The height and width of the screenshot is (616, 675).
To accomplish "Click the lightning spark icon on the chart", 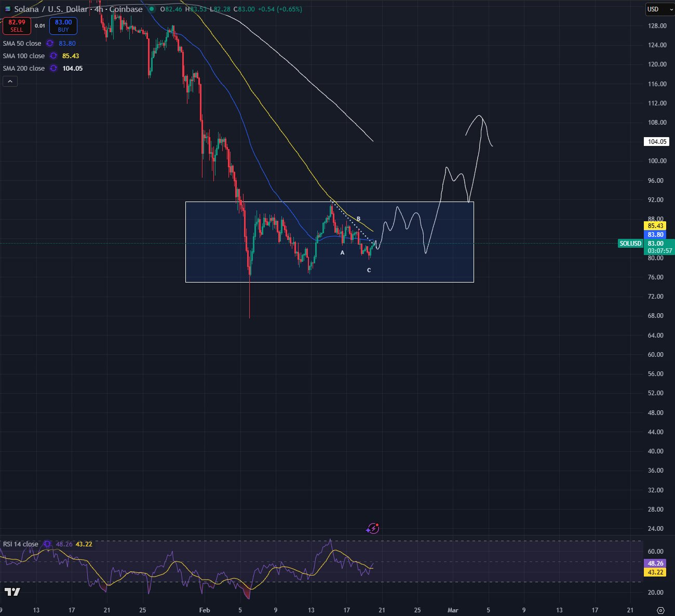I will tap(373, 528).
